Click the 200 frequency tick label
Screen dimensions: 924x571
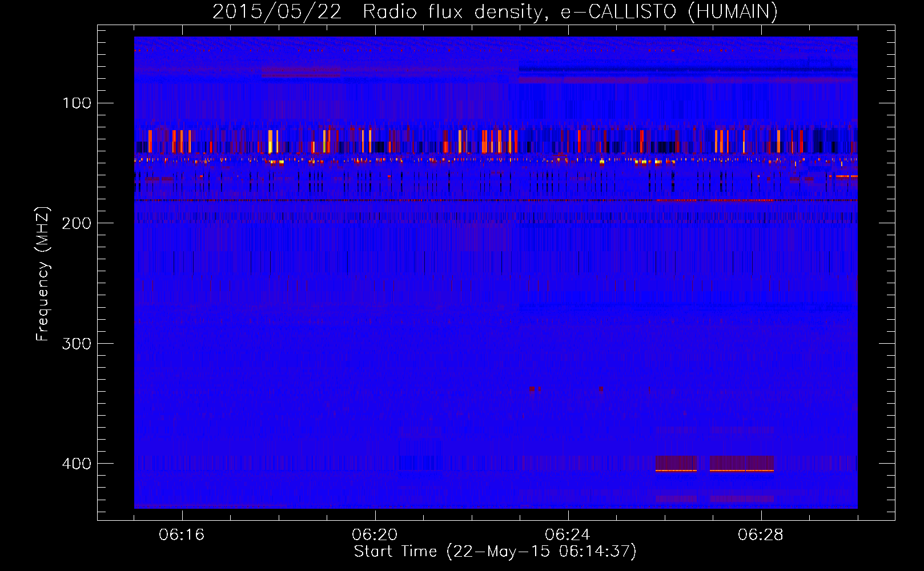point(77,223)
